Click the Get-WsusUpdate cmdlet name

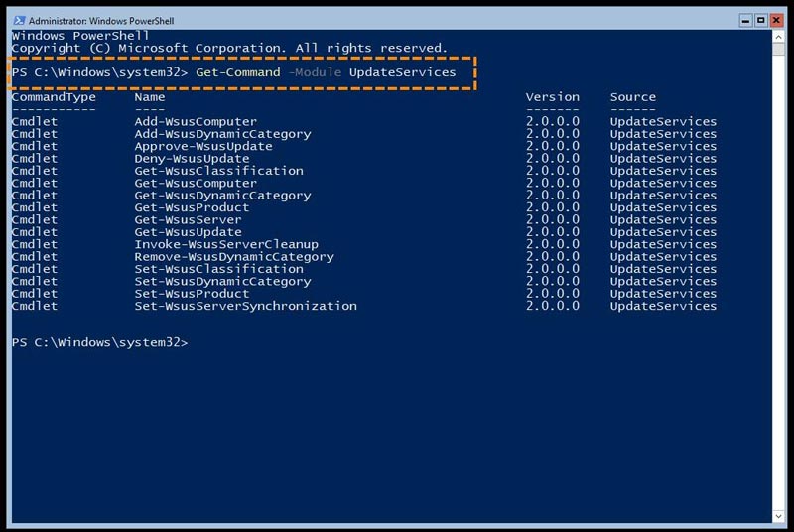(188, 232)
